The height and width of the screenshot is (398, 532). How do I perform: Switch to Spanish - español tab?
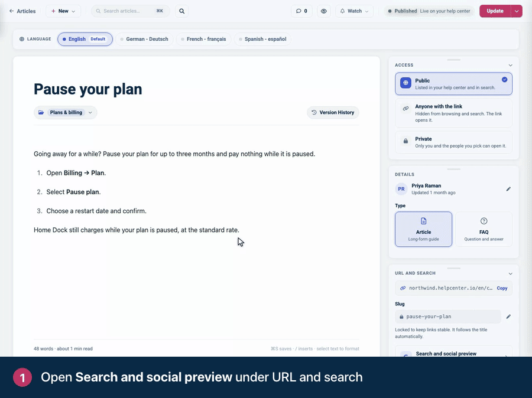[x=262, y=39]
